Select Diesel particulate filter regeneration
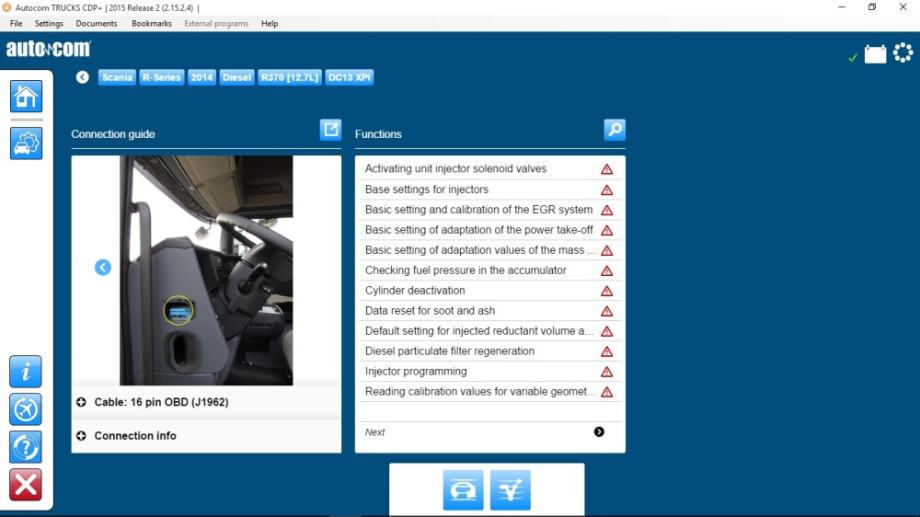The height and width of the screenshot is (517, 920). 490,352
